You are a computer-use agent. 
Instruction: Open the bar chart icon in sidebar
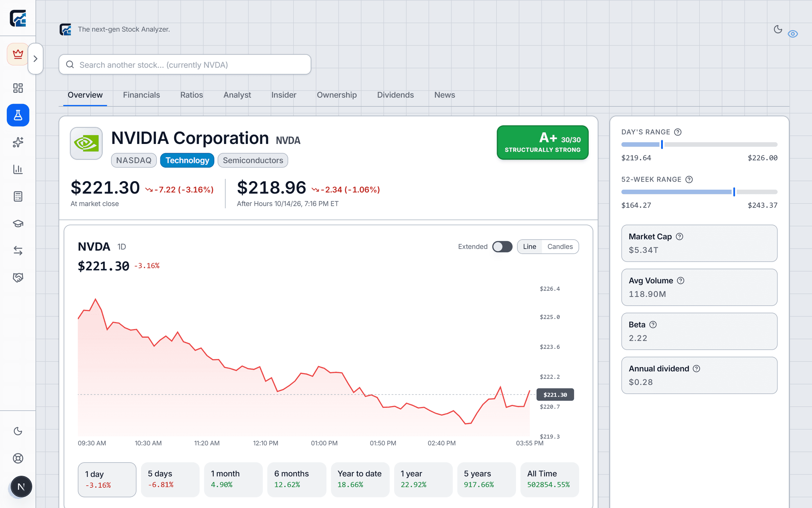(18, 169)
